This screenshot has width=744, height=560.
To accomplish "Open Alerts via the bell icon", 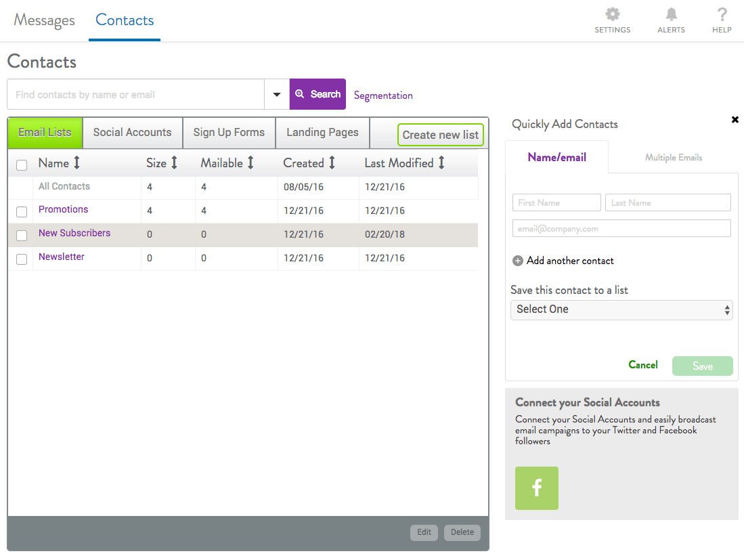I will click(671, 14).
